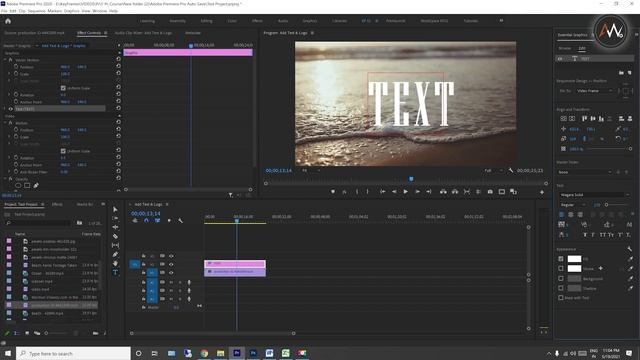The width and height of the screenshot is (640, 360).
Task: Enable the Shadow appearance checkbox
Action: coord(561,288)
